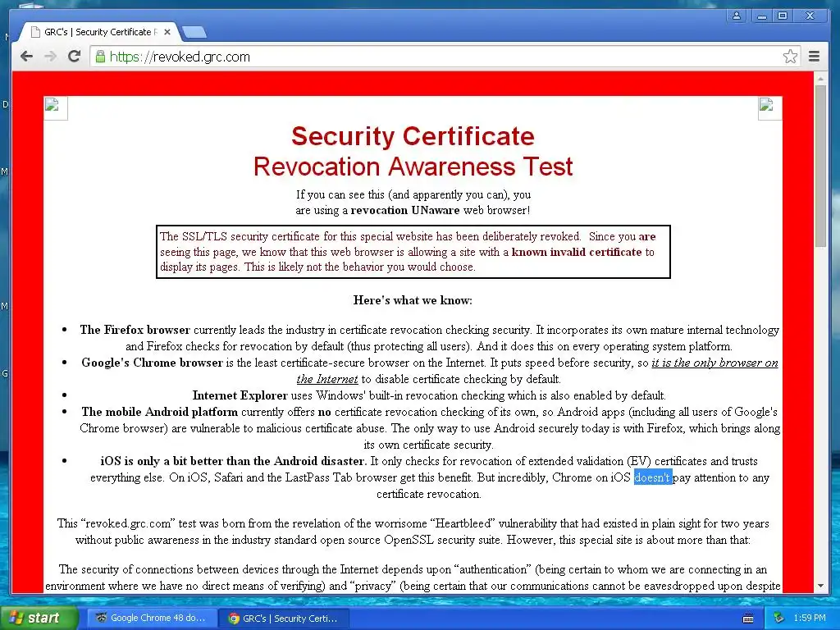Click the "Revocation Awareness Test" heading
The width and height of the screenshot is (840, 630).
pos(413,167)
